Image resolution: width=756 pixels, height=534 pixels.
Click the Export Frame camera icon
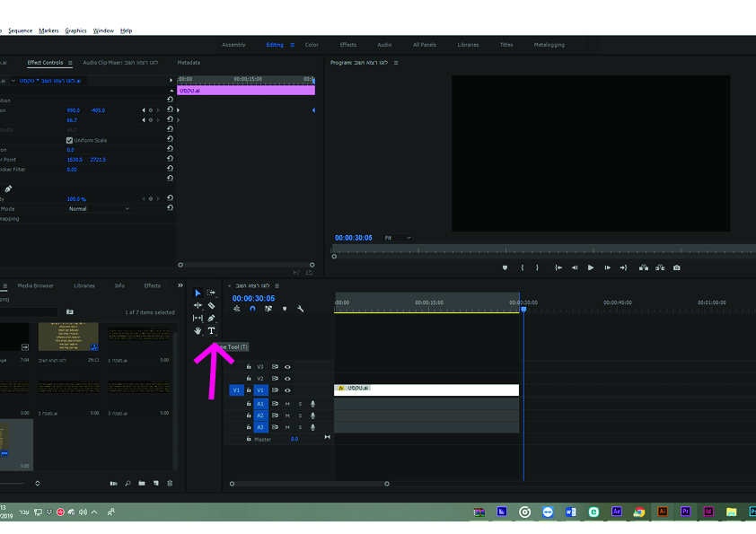tap(676, 267)
